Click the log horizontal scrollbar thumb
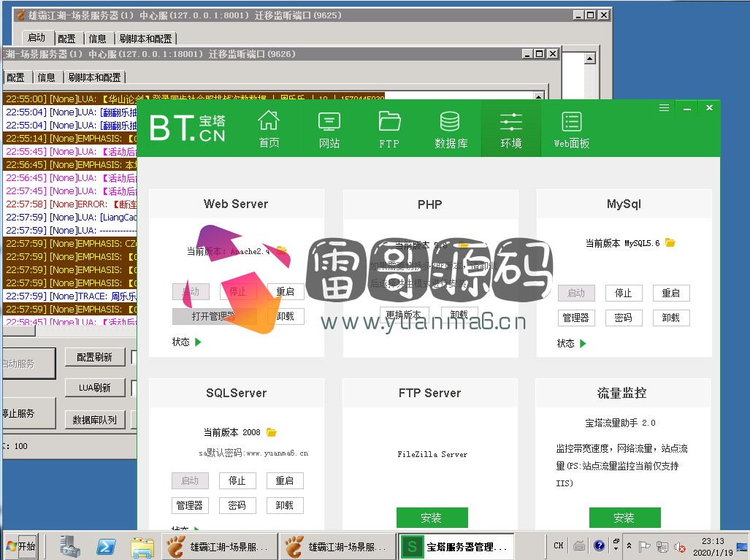This screenshot has height=560, width=750. click(19, 331)
